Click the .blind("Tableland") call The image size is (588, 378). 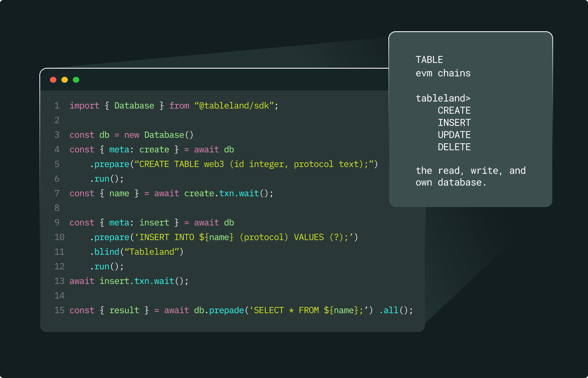pyautogui.click(x=137, y=252)
